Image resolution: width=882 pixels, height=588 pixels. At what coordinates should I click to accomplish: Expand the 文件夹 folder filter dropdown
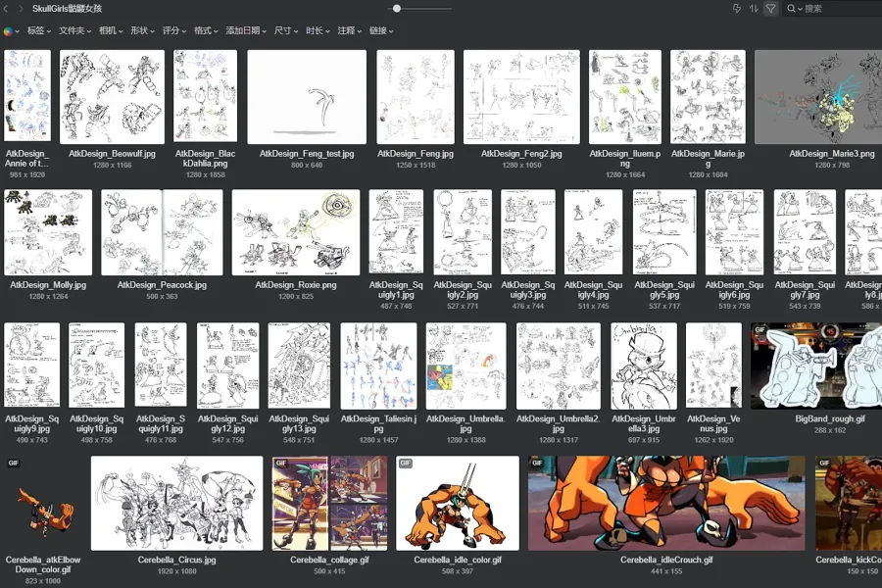click(x=74, y=30)
